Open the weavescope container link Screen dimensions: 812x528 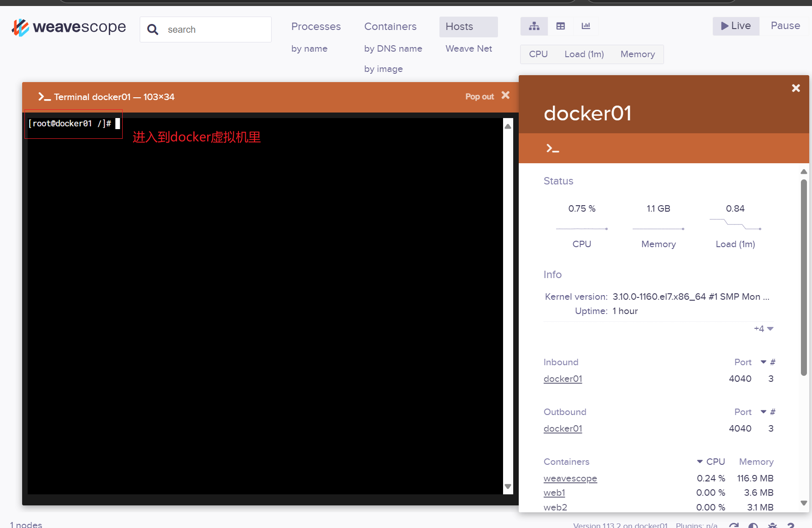pos(570,478)
